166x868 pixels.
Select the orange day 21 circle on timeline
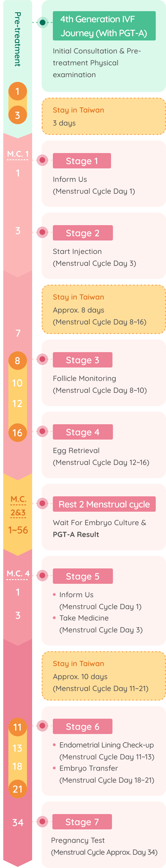(17, 789)
